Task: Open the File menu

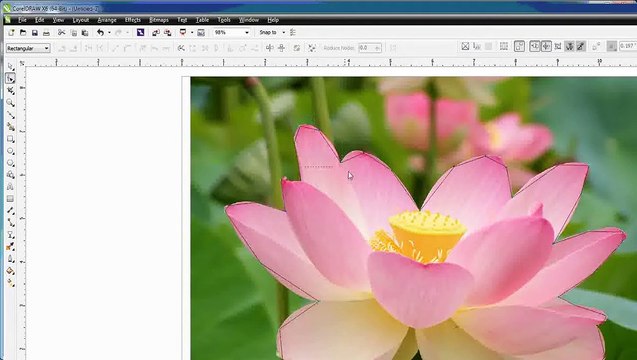Action: click(x=22, y=20)
